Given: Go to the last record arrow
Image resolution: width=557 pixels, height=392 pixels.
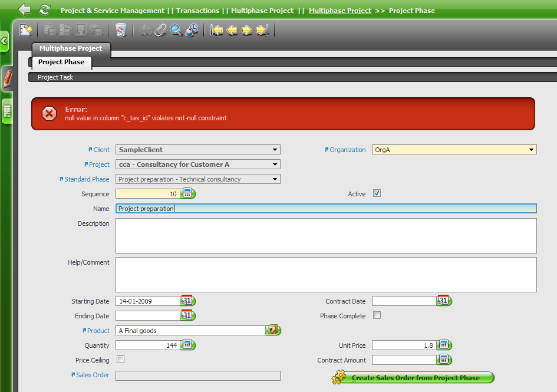Looking at the screenshot, I should [262, 30].
